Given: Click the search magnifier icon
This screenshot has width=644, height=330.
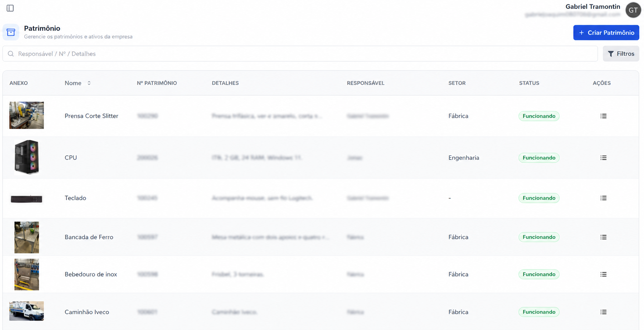Looking at the screenshot, I should (x=11, y=54).
